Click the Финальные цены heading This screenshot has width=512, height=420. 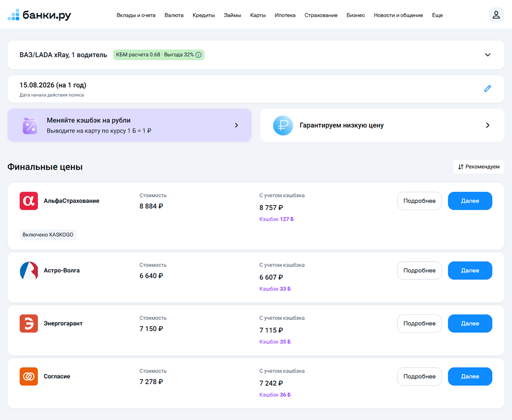[x=45, y=167]
